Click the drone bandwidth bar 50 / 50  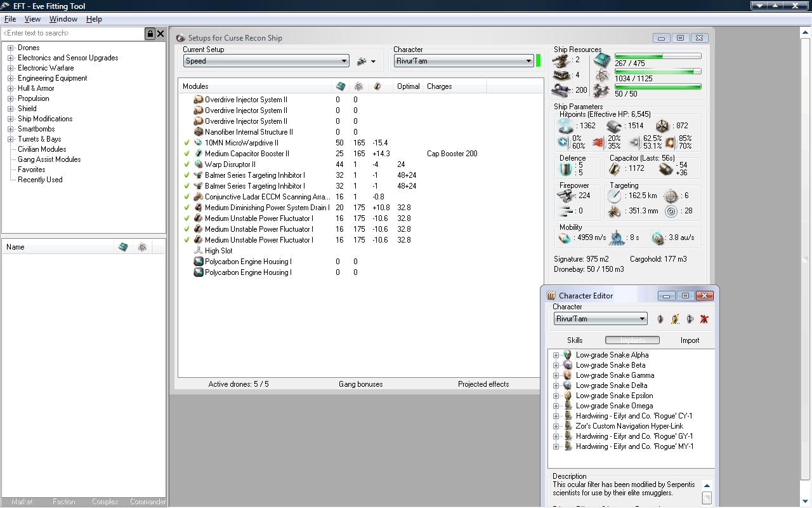click(658, 87)
